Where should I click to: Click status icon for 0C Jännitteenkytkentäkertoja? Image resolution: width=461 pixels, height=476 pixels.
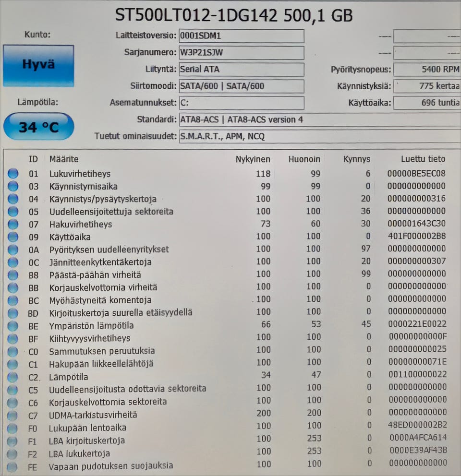[x=13, y=262]
